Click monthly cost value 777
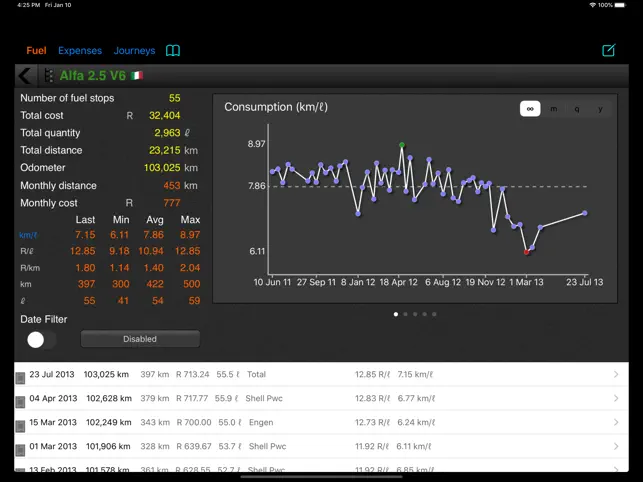The height and width of the screenshot is (482, 643). [172, 203]
